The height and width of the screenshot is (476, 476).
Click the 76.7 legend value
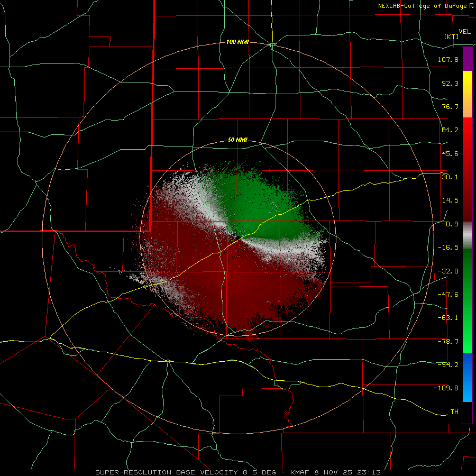pyautogui.click(x=450, y=106)
